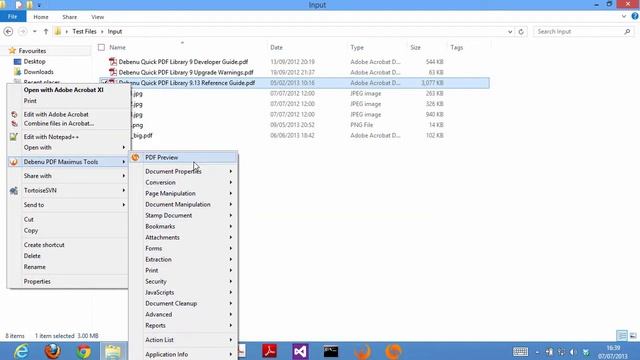Click Test Files in address breadcrumb
The width and height of the screenshot is (640, 360).
point(84,31)
